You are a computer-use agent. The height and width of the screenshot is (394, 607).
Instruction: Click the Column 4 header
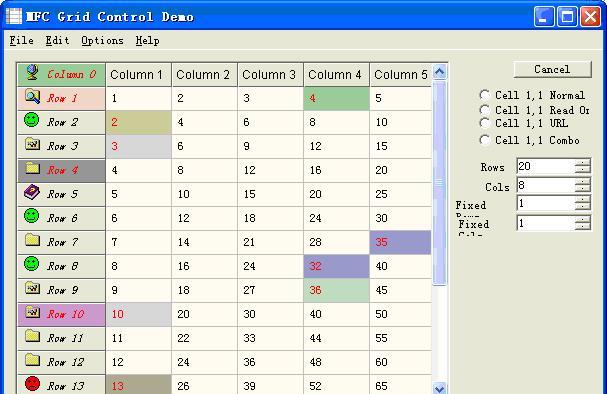337,75
